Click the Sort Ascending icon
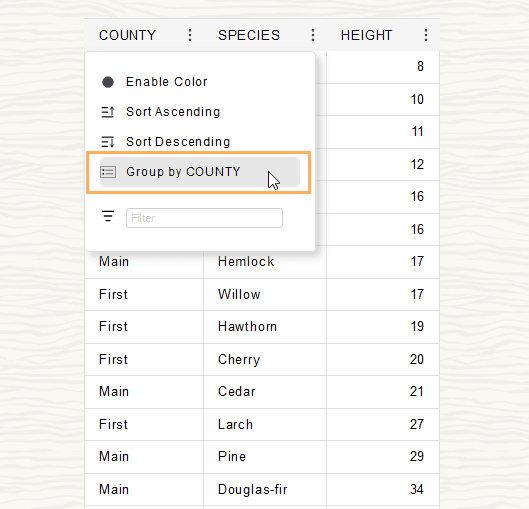The height and width of the screenshot is (509, 529). tap(108, 112)
